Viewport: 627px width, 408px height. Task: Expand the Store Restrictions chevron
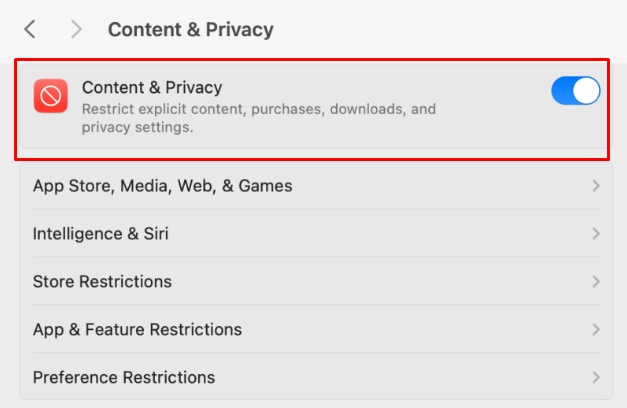point(596,282)
